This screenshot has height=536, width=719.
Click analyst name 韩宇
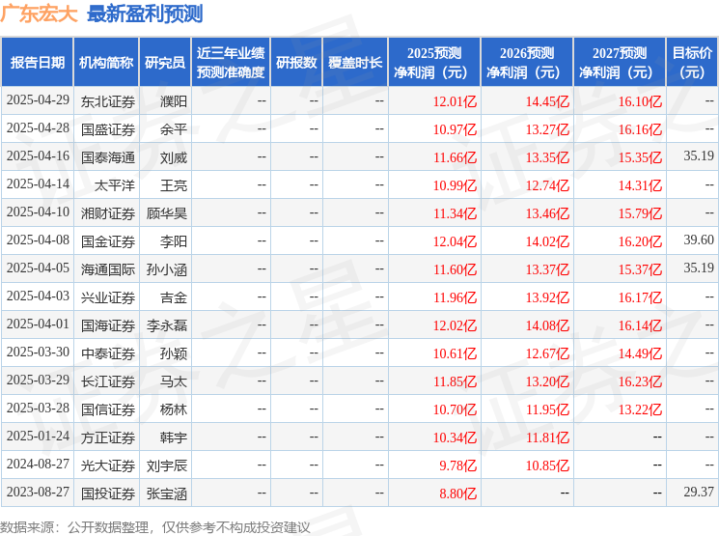click(x=174, y=437)
